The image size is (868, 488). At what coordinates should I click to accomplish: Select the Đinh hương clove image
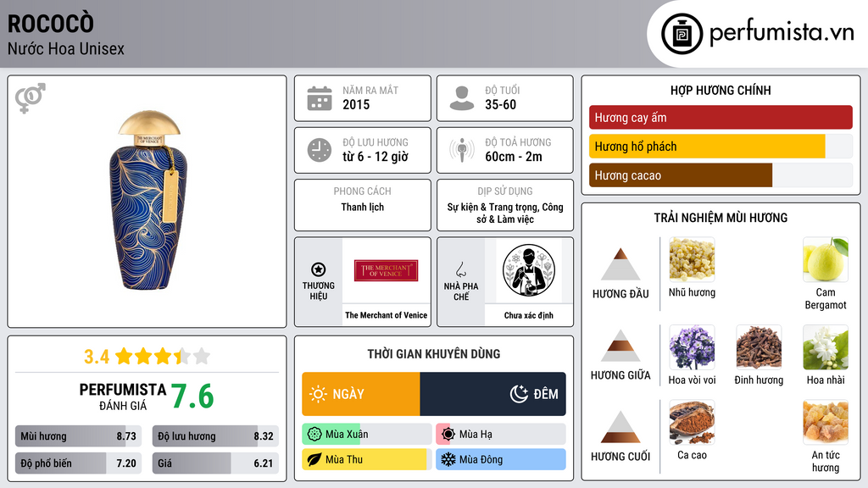[759, 347]
